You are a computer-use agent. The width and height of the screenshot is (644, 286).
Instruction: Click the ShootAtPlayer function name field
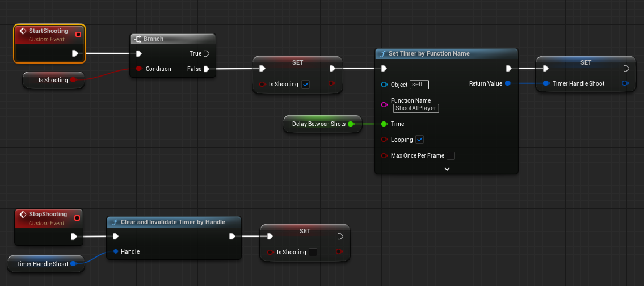(x=416, y=108)
